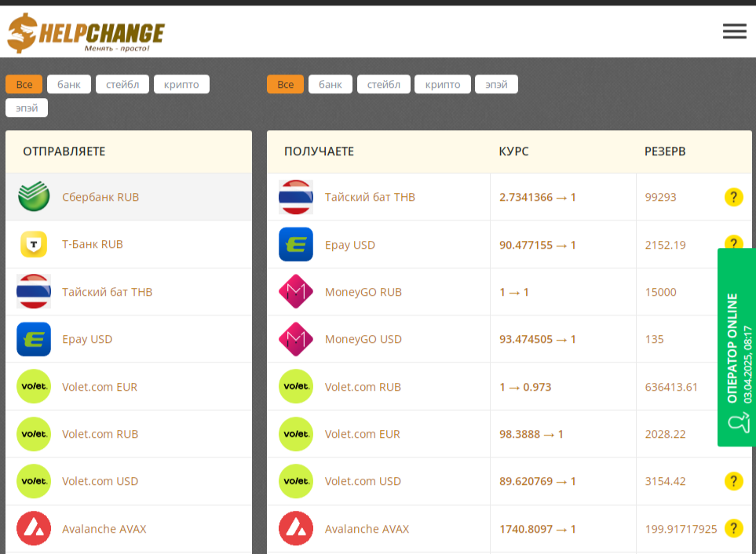The height and width of the screenshot is (554, 756).
Task: Click the HelpChange logo
Action: click(x=86, y=33)
